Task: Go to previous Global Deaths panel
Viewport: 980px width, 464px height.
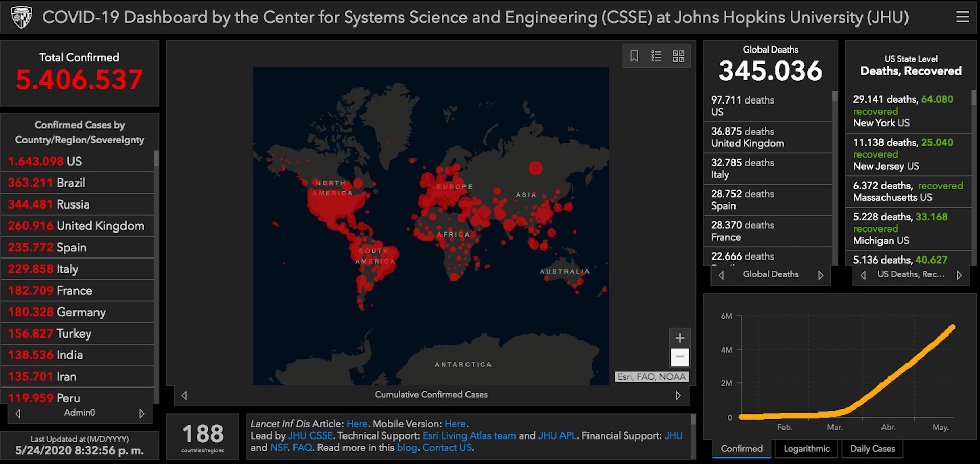Action: pyautogui.click(x=721, y=275)
